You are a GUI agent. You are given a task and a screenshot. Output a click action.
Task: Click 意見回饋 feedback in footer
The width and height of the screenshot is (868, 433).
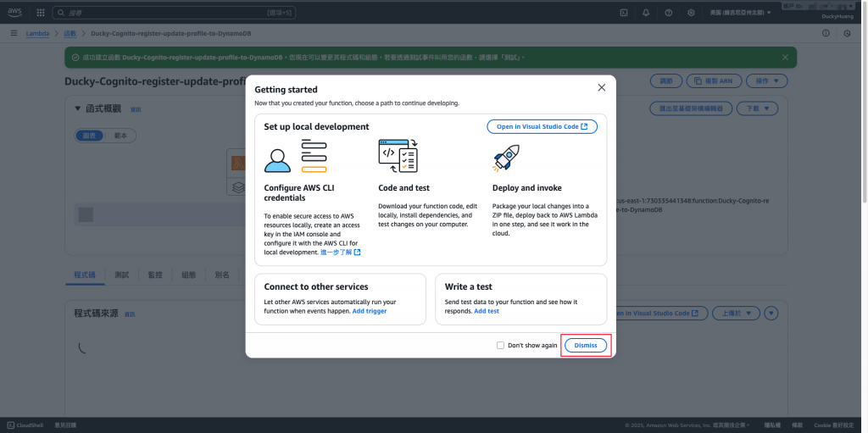coord(65,425)
